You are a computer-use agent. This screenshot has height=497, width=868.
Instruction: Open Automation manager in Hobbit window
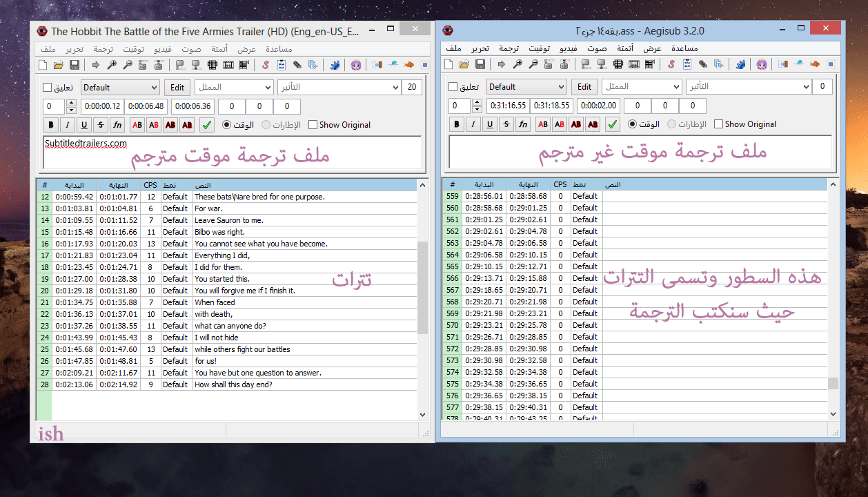coord(335,65)
